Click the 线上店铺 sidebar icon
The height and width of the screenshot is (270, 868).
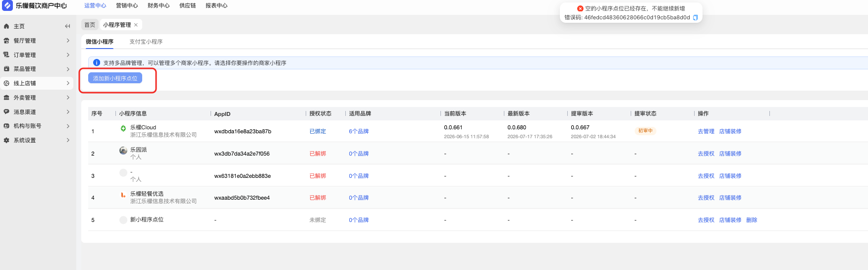6,83
